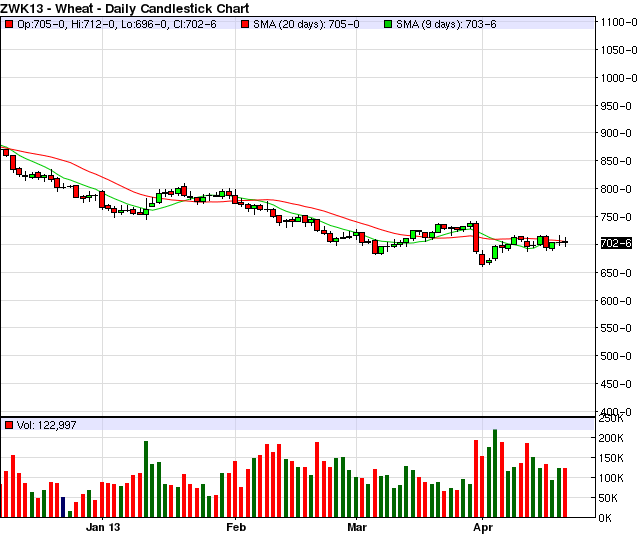Click the '200K' volume axis label
The image size is (640, 536).
click(611, 438)
